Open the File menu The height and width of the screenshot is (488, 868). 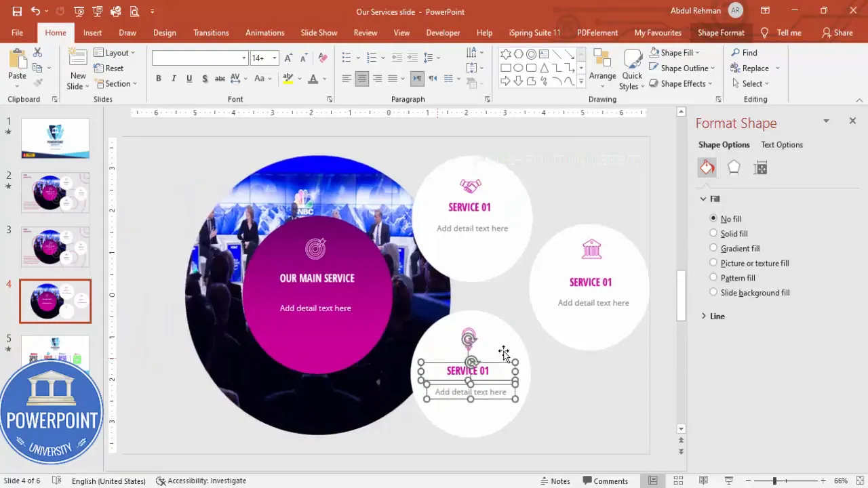(x=17, y=33)
